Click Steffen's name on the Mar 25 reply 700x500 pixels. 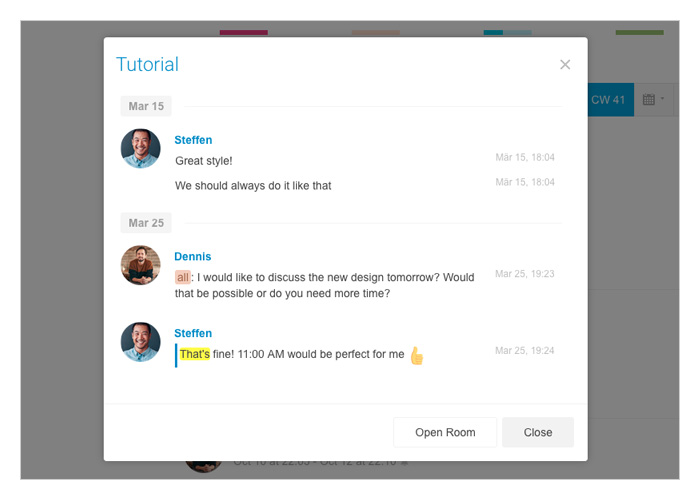[x=193, y=333]
